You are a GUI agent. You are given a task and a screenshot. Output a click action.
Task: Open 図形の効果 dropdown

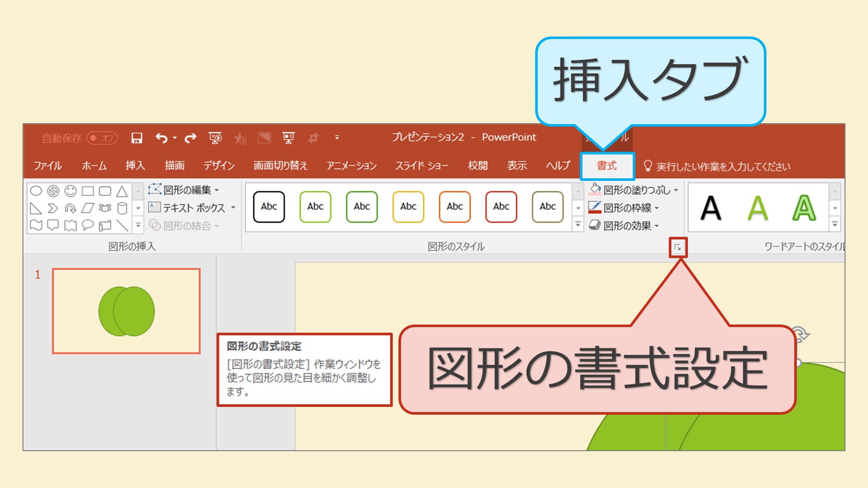click(624, 225)
